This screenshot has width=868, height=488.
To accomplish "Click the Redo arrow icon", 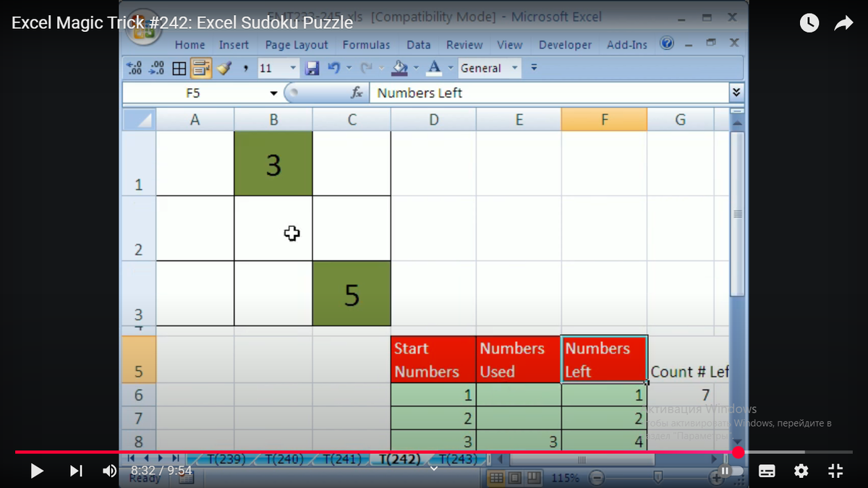I will [x=367, y=68].
